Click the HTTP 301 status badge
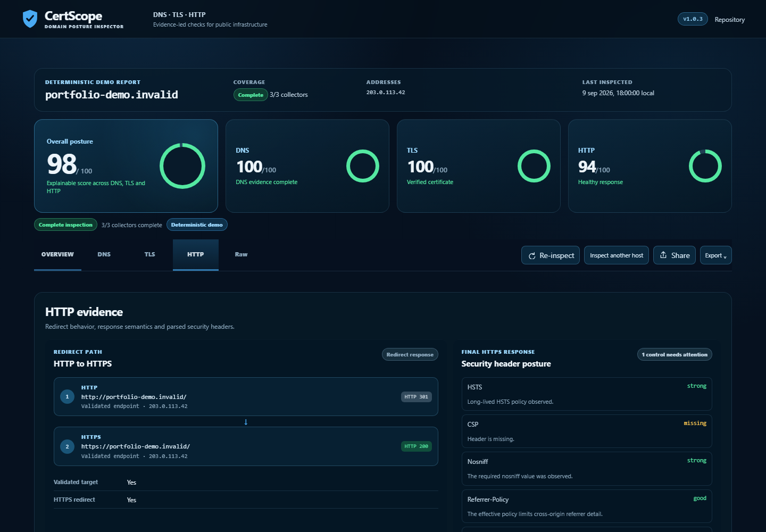766x532 pixels. tap(416, 397)
